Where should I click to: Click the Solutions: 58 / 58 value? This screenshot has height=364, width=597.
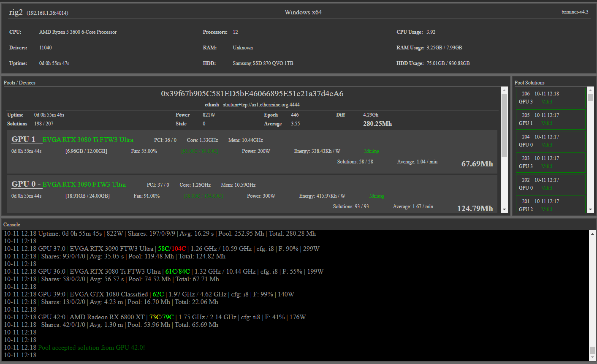tap(355, 162)
